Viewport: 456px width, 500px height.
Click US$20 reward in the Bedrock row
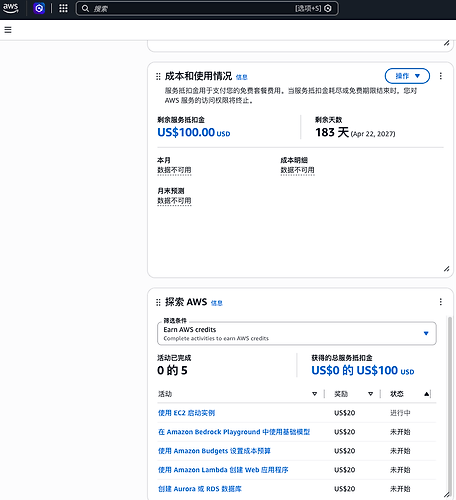click(x=345, y=432)
